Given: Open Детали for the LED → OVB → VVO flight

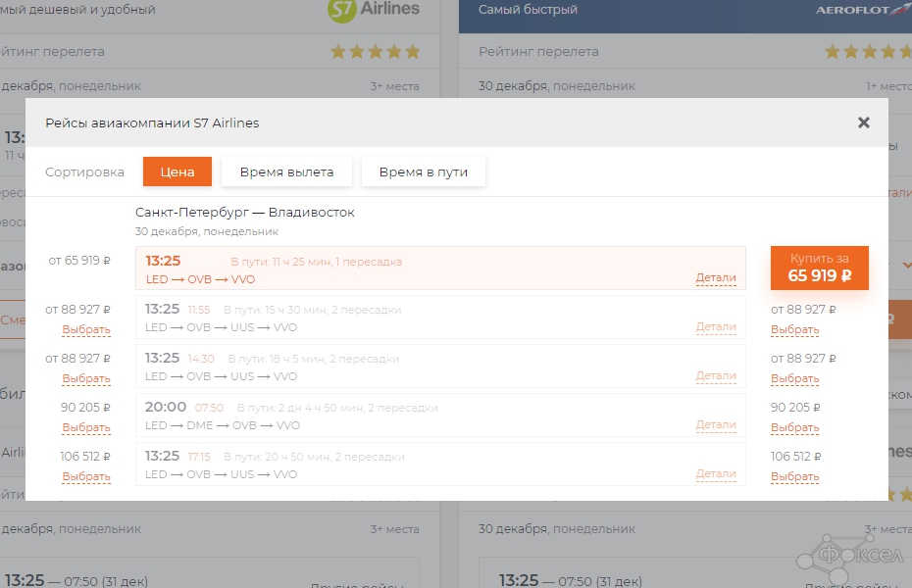Looking at the screenshot, I should click(x=716, y=277).
